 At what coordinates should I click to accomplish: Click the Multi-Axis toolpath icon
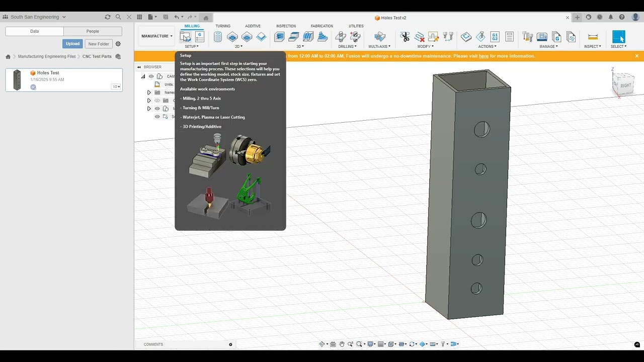coord(380,37)
